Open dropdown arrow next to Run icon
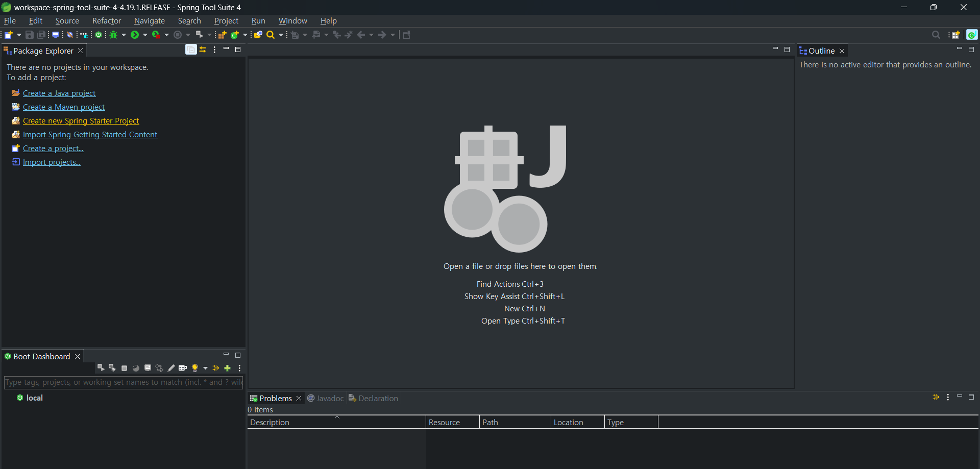The height and width of the screenshot is (469, 980). 145,35
